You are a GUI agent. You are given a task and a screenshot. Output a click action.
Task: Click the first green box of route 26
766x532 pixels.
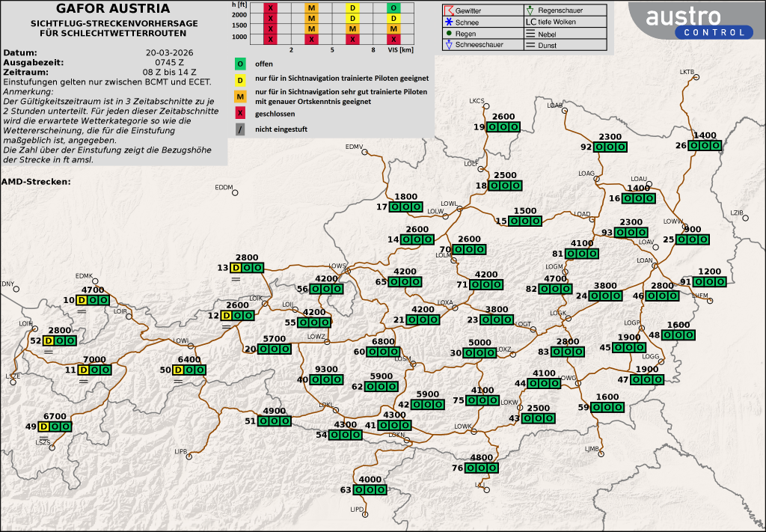click(x=693, y=146)
